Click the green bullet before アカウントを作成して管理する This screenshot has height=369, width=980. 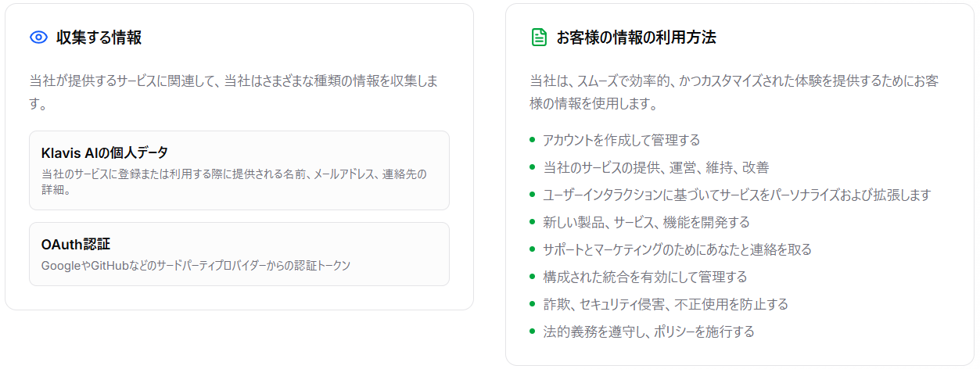pos(533,140)
